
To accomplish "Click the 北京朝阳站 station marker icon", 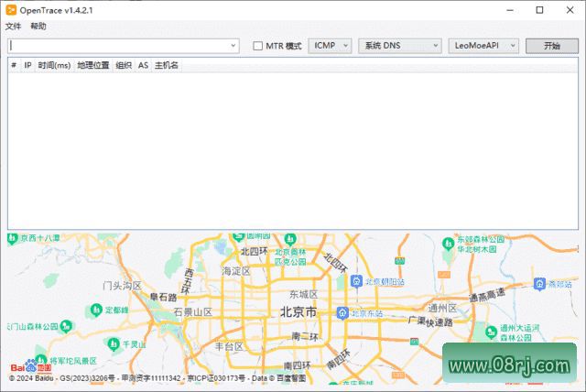I will click(356, 280).
